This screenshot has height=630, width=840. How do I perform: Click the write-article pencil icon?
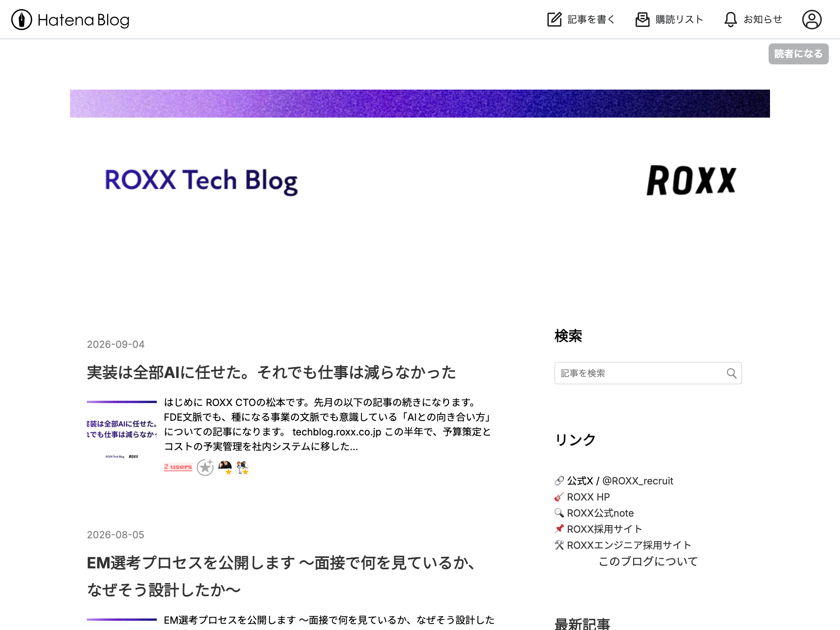click(x=554, y=19)
